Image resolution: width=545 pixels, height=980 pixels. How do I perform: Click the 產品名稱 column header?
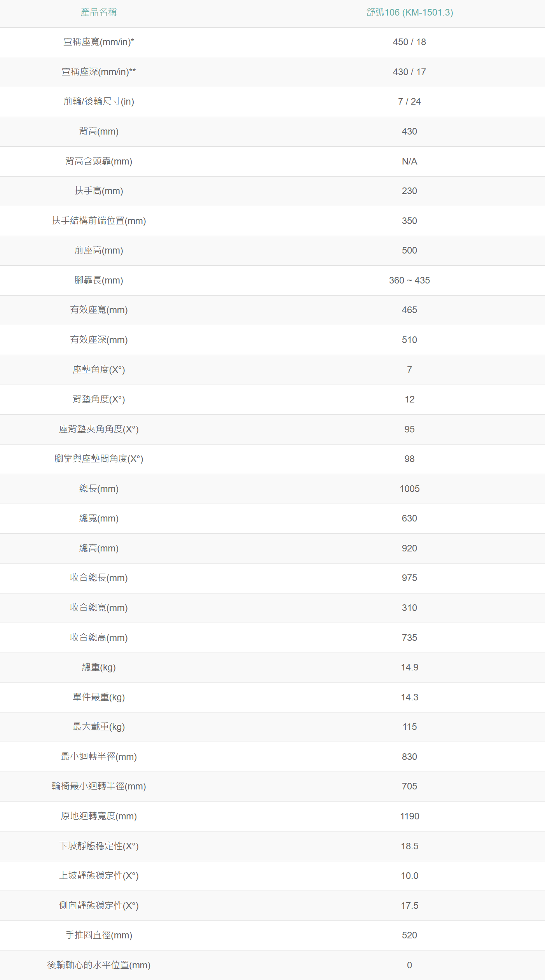pyautogui.click(x=99, y=12)
